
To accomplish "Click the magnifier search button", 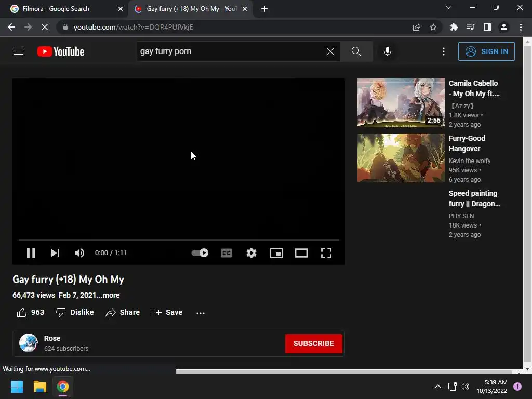I will pyautogui.click(x=356, y=51).
